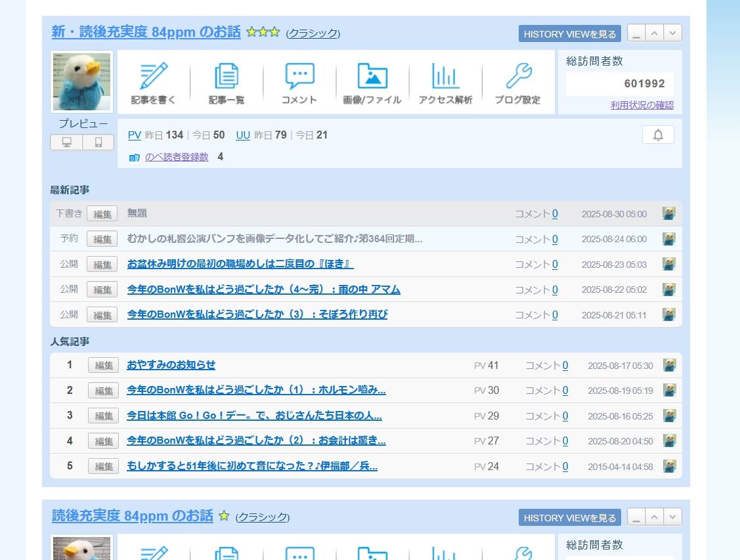740x560 pixels.
Task: Open popular article 今年のBonW（2）：お会計は驚き
Action: pyautogui.click(x=256, y=440)
